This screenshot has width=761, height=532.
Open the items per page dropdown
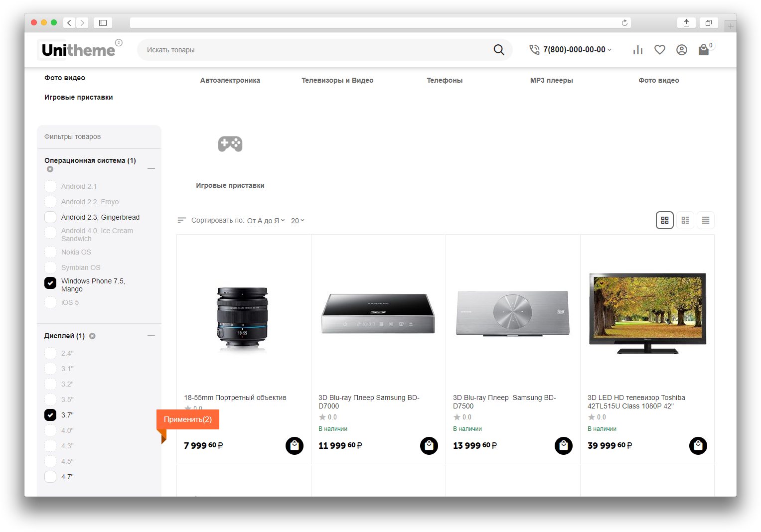(x=298, y=221)
